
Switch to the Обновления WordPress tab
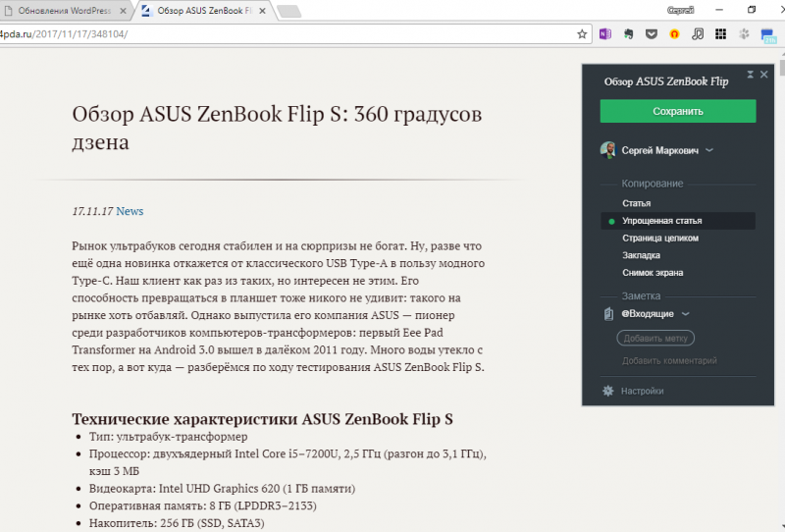click(x=67, y=11)
